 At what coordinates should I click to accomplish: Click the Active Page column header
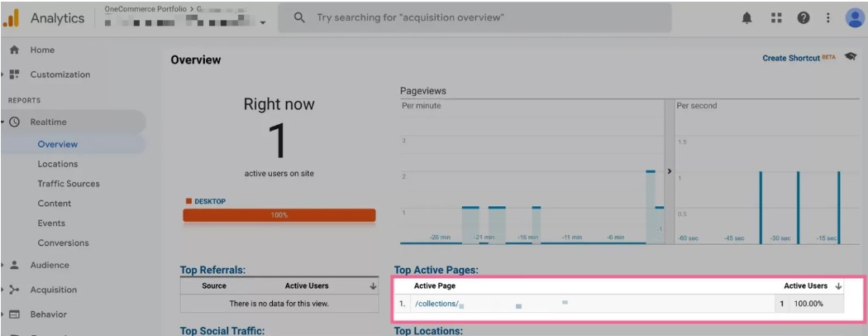pyautogui.click(x=435, y=286)
